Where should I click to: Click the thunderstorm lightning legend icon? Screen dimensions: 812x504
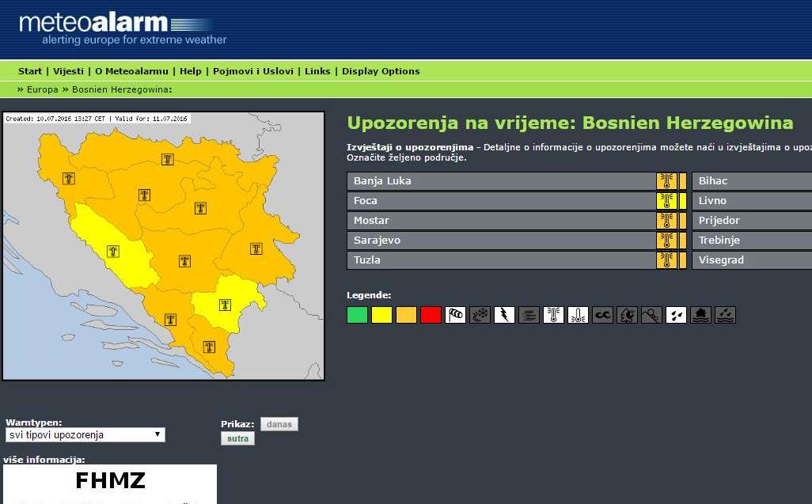click(504, 315)
